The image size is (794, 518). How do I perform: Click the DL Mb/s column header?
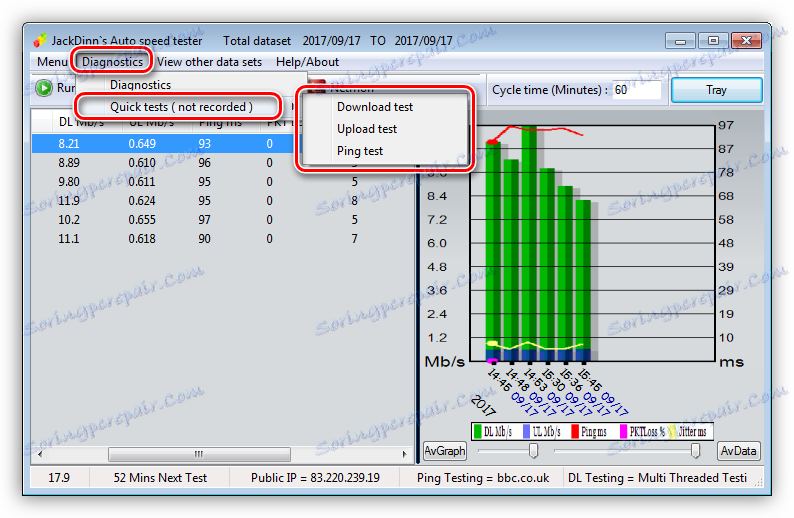pyautogui.click(x=81, y=122)
